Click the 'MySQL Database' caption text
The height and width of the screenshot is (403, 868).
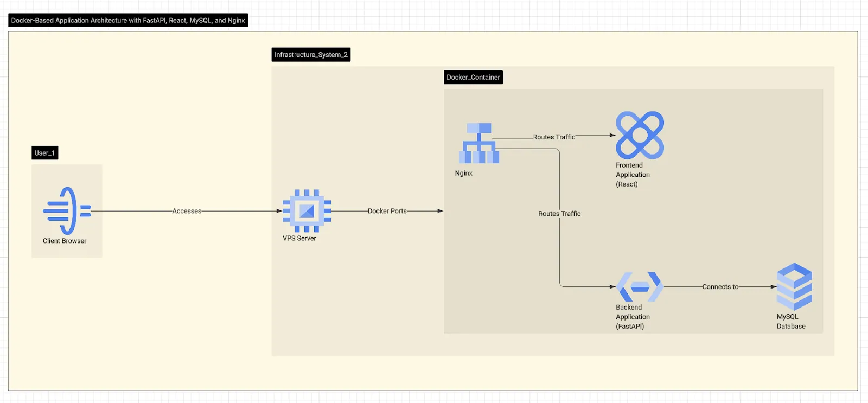(791, 322)
